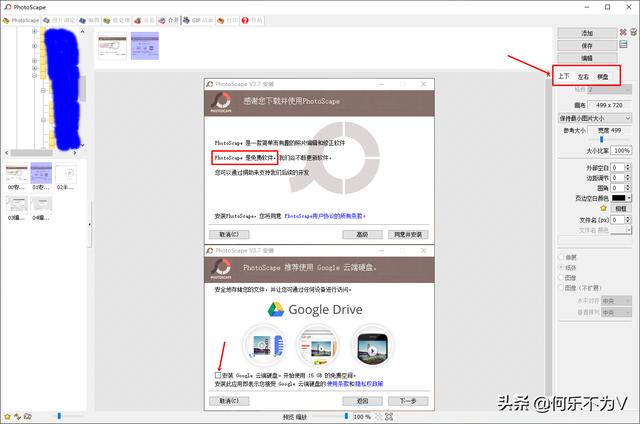Switch to the 编辑 editor tab

(89, 20)
